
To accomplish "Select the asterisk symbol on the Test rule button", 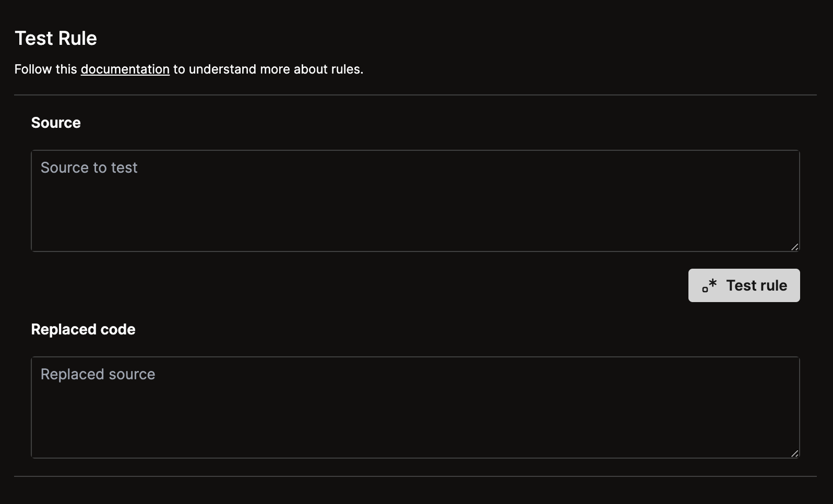I will coord(713,282).
